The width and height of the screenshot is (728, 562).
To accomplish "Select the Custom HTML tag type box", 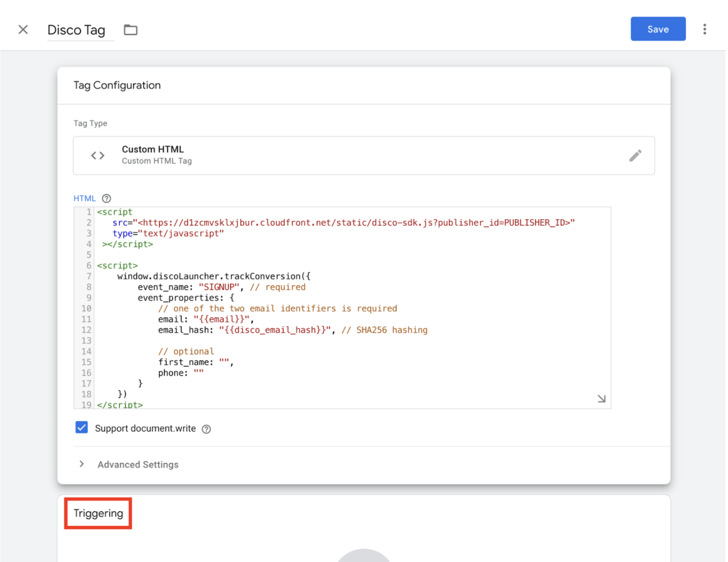I will coord(364,155).
